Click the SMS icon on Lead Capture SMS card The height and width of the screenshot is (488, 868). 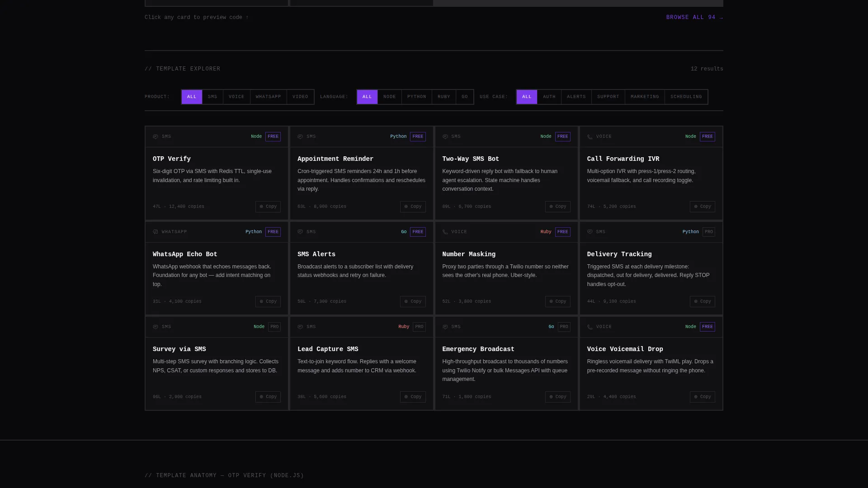(x=300, y=327)
